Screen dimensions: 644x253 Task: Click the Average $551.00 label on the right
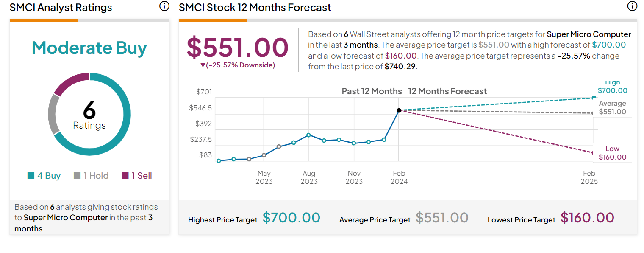tap(613, 107)
